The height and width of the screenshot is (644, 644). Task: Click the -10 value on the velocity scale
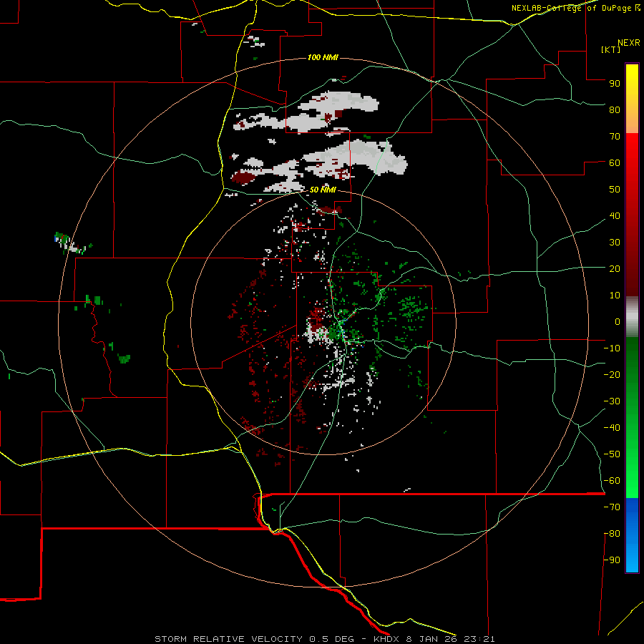coord(612,348)
